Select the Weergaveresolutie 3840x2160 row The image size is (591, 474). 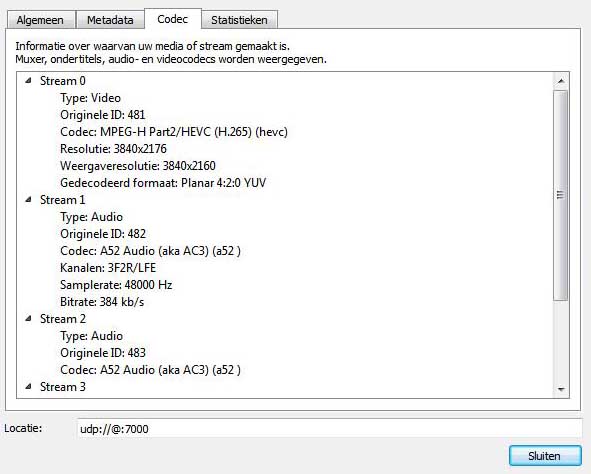point(138,166)
